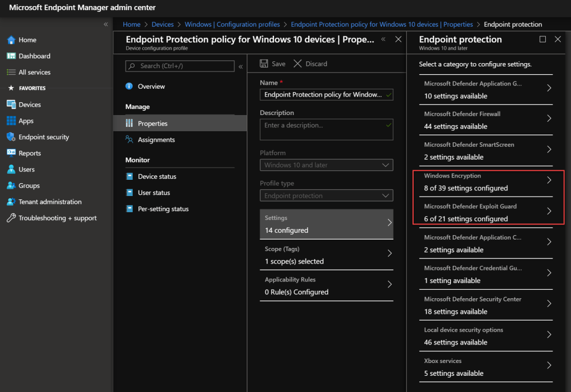Discard changes with the X icon

(298, 64)
